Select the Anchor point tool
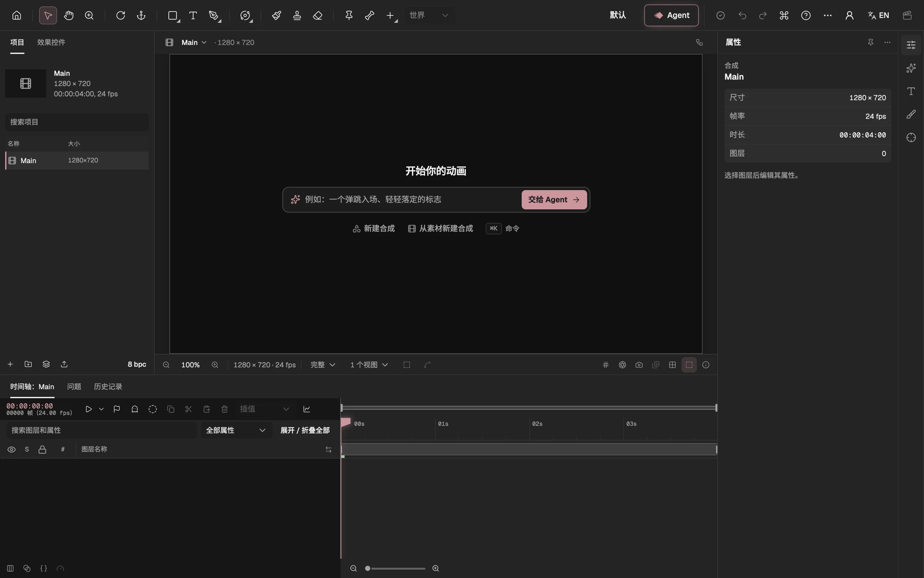 141,15
